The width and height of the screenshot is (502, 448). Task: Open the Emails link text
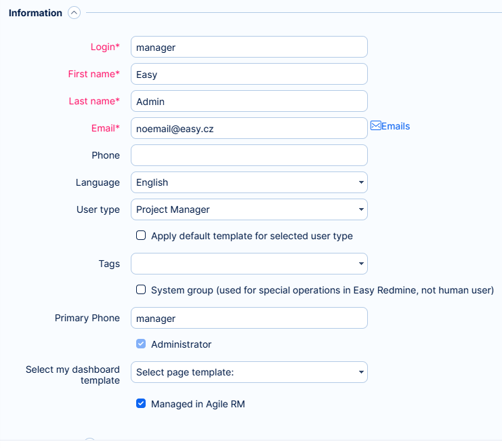coord(396,126)
